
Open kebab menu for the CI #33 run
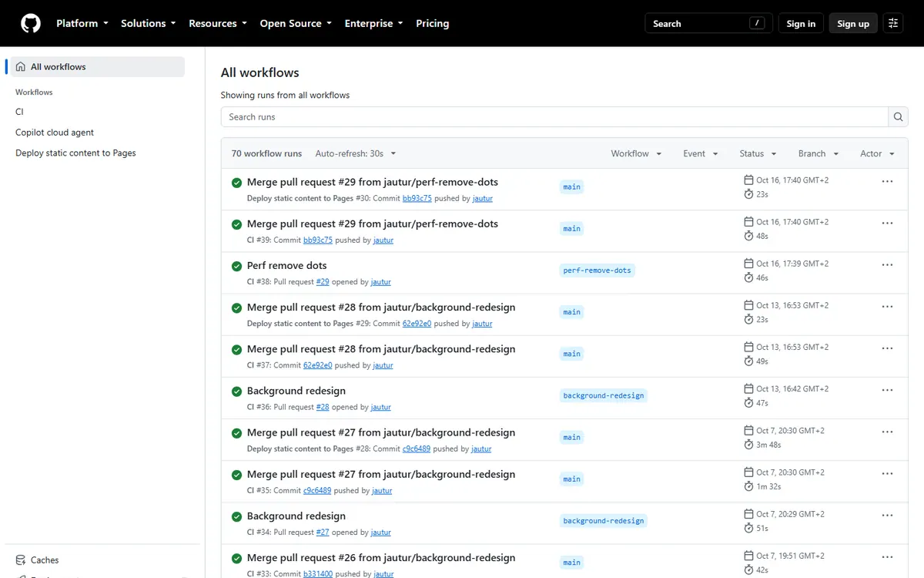pos(887,557)
